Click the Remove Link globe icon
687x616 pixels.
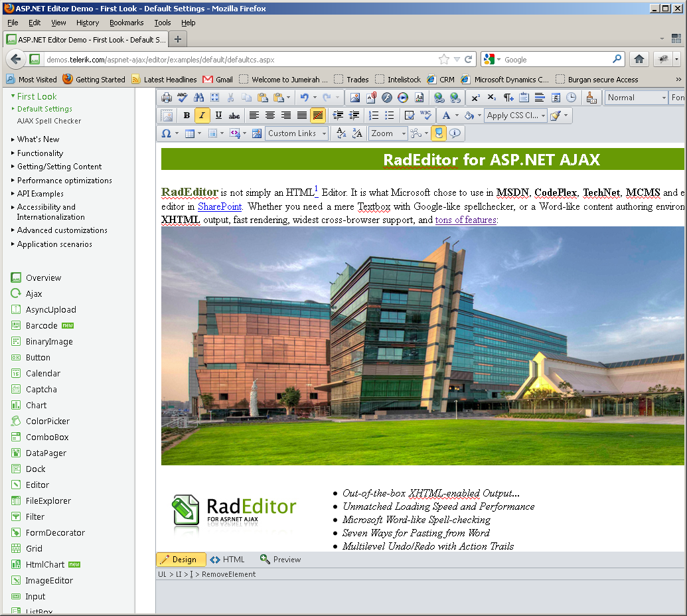455,98
